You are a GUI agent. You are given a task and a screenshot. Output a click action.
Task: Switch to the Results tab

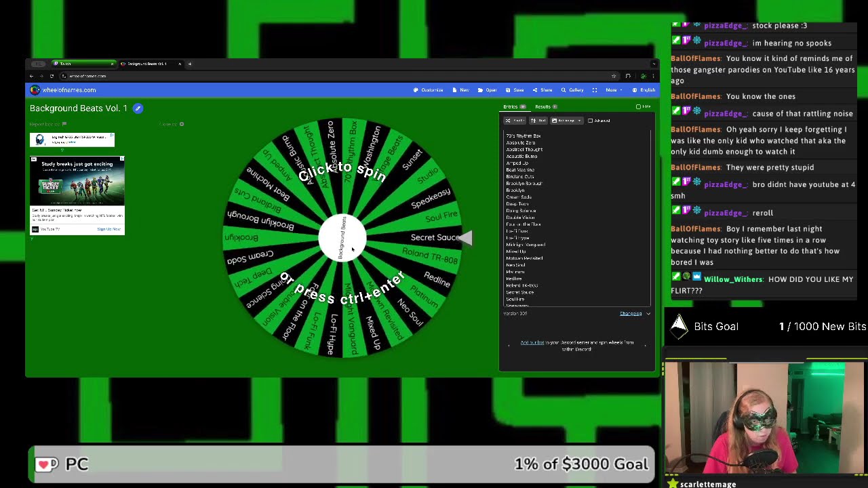tap(545, 106)
